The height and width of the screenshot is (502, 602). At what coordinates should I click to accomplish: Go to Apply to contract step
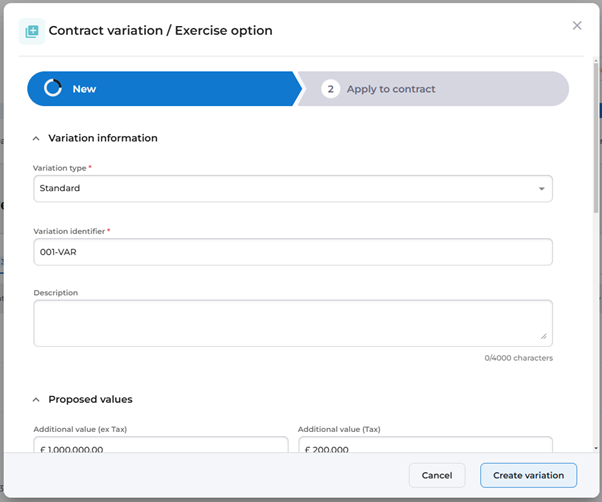click(391, 89)
